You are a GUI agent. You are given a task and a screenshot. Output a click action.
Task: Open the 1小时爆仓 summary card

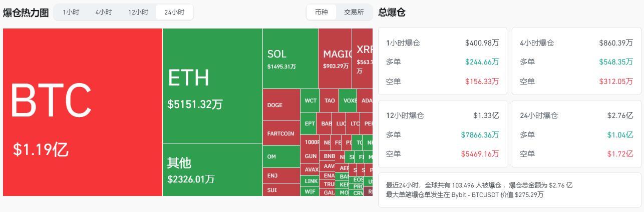point(443,61)
